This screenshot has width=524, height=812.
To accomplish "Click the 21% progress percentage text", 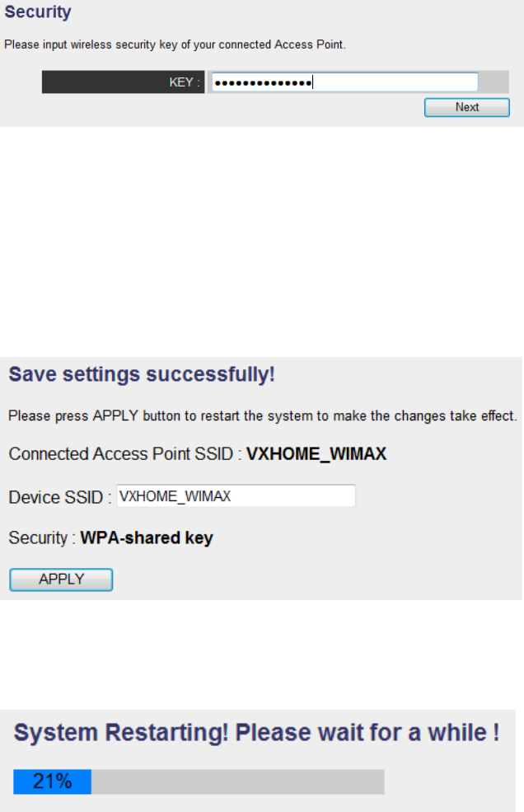I will pos(52,781).
